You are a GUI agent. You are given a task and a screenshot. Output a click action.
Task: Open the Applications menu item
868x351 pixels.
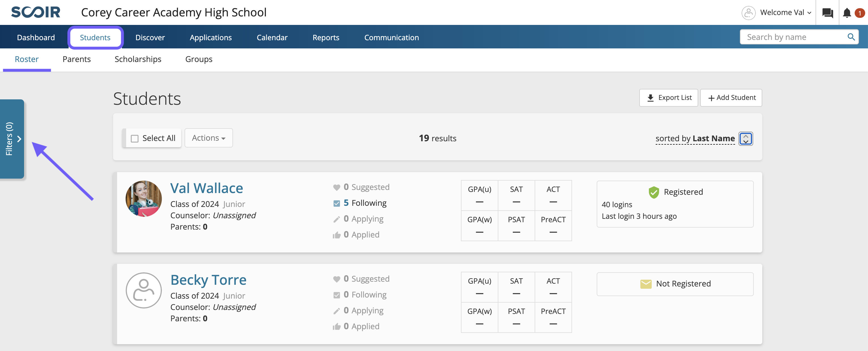pyautogui.click(x=211, y=37)
